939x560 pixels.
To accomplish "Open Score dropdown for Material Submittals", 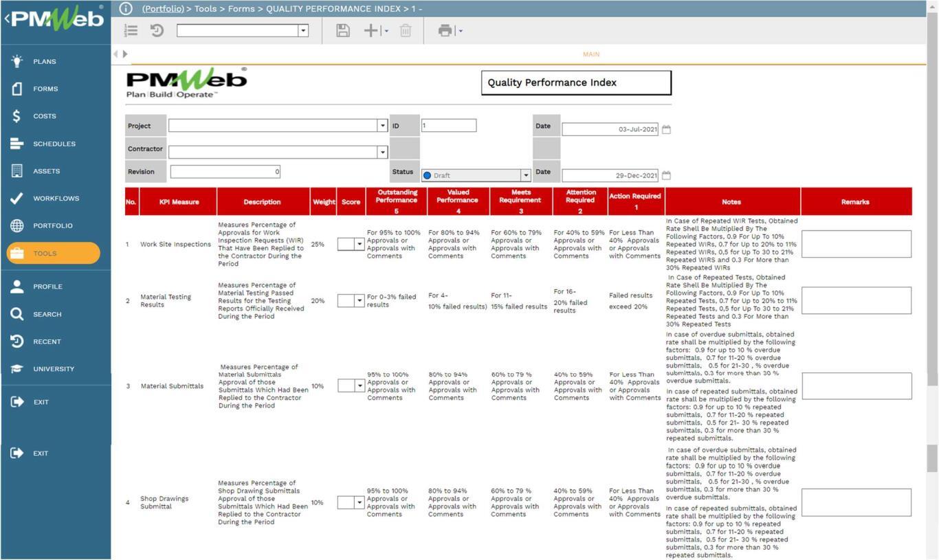I will (359, 385).
